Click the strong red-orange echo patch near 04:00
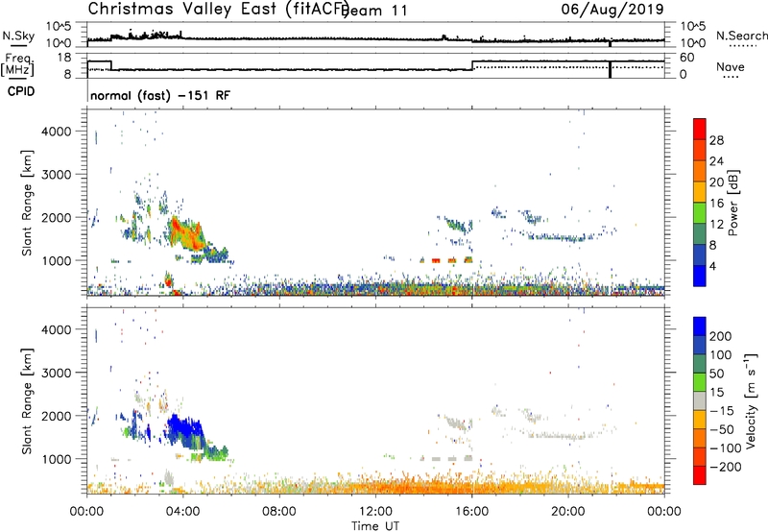 (187, 233)
